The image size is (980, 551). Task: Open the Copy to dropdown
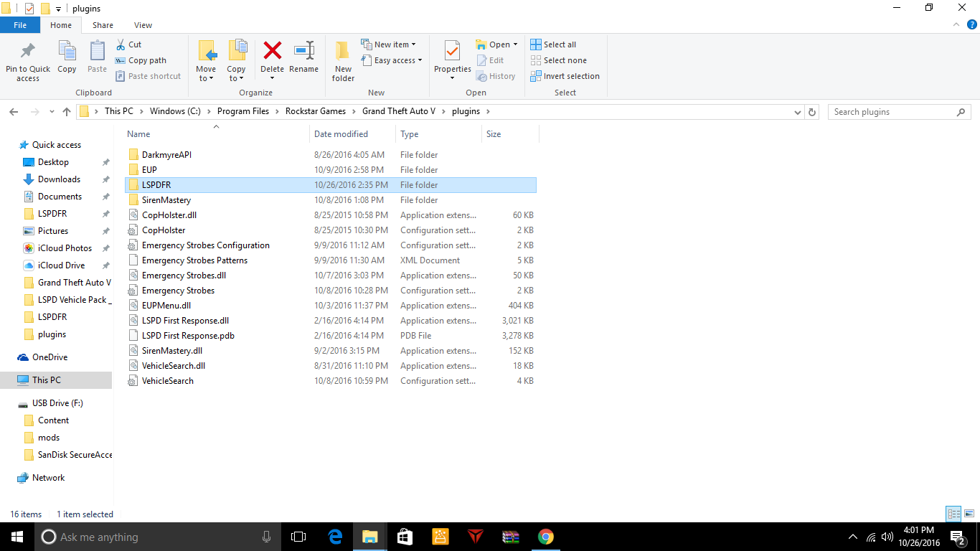pyautogui.click(x=236, y=74)
